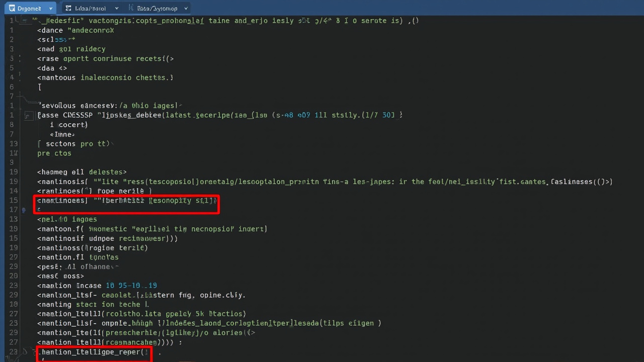Click the '<nantion.fl tynoYas' line
This screenshot has width=644, height=362.
(77, 257)
